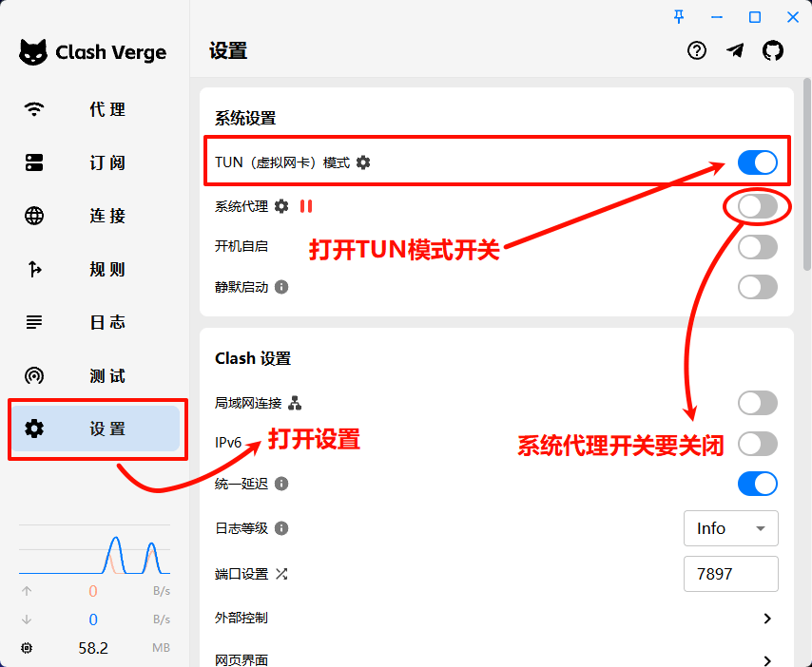Click the LAN network icon
This screenshot has height=667, width=812.
[295, 403]
